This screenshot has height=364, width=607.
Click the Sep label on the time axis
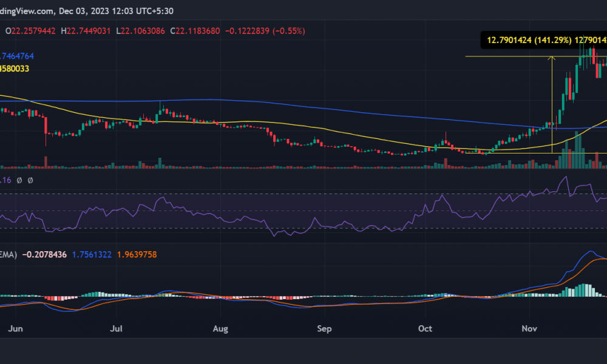(x=324, y=329)
